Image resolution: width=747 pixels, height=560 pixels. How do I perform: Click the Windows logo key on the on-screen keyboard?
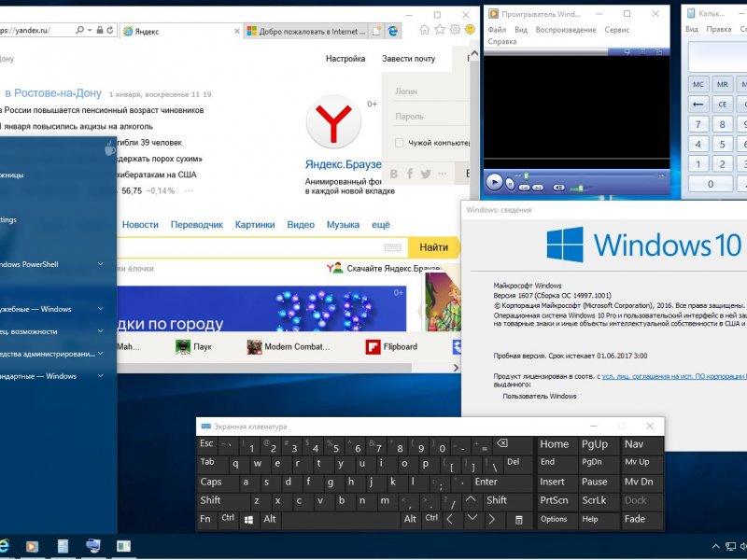pos(248,520)
